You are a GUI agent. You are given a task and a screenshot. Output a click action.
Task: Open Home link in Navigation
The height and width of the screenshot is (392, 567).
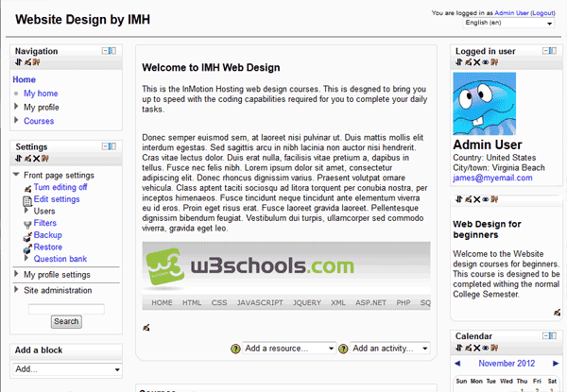point(25,79)
